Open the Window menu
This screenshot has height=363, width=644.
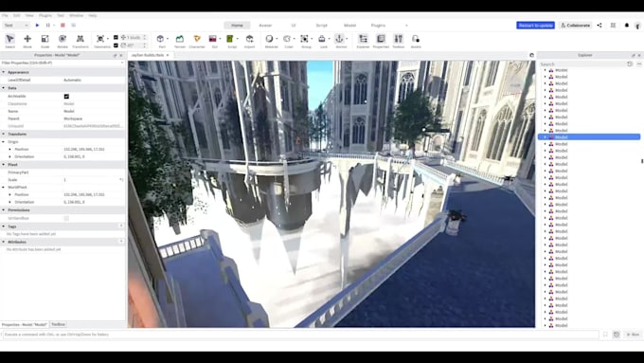(x=76, y=15)
